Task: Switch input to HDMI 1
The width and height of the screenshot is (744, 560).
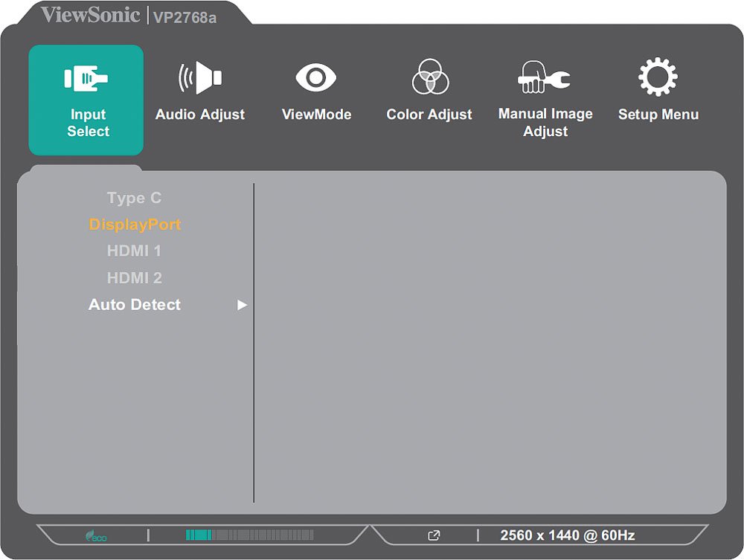Action: [134, 251]
